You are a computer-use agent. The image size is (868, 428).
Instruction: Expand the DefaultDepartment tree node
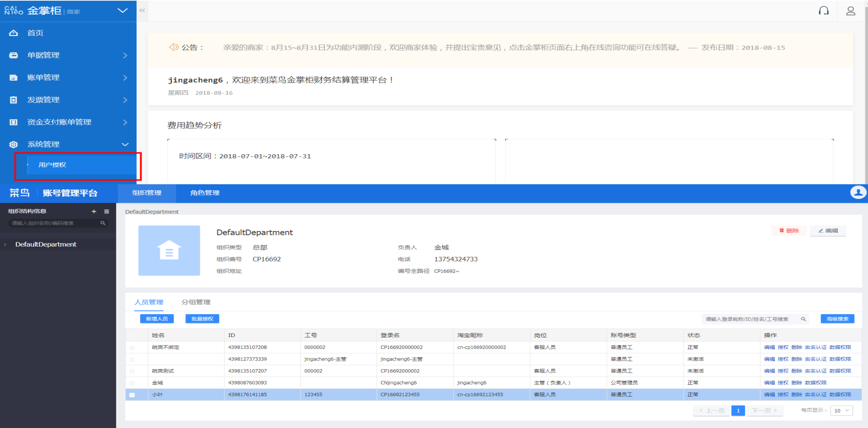pos(5,244)
